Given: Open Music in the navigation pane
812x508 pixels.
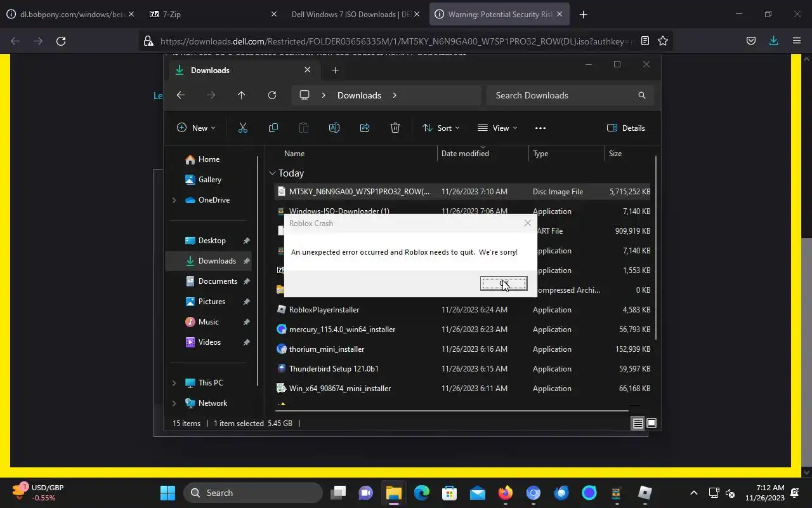Looking at the screenshot, I should pyautogui.click(x=209, y=322).
